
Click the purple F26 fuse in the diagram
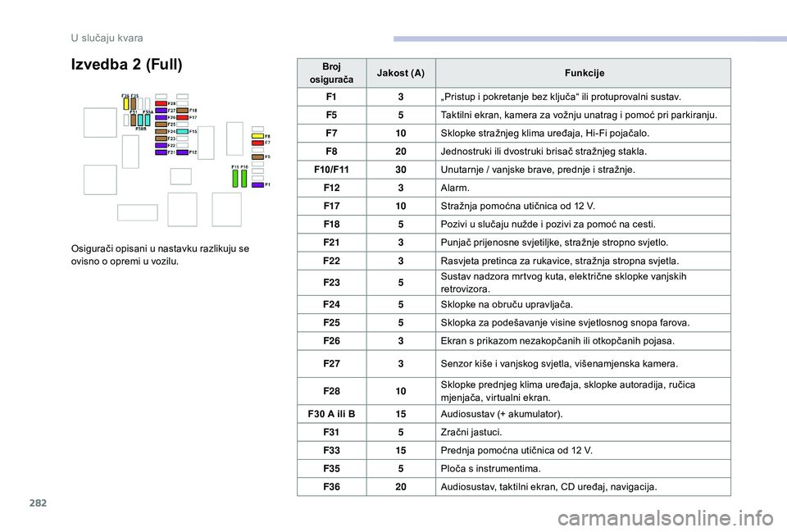click(161, 117)
